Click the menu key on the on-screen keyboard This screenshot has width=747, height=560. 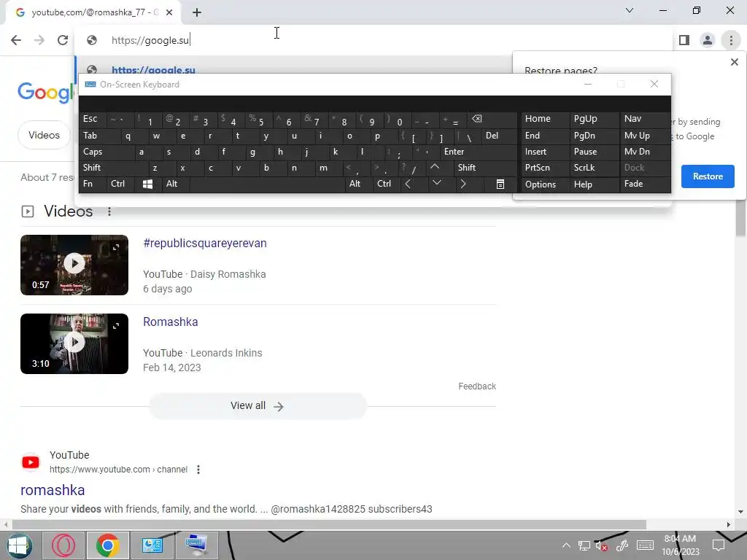[x=500, y=184]
